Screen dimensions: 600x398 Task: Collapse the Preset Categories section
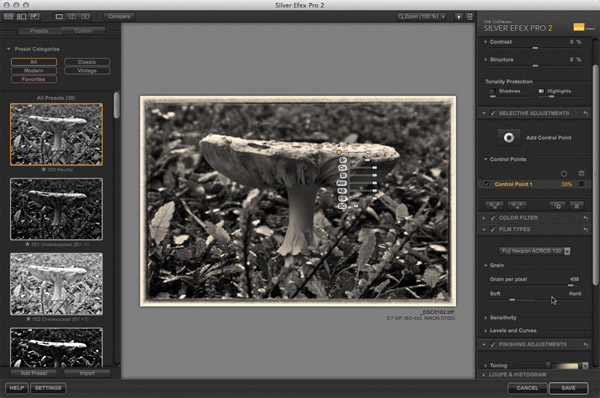pyautogui.click(x=8, y=49)
